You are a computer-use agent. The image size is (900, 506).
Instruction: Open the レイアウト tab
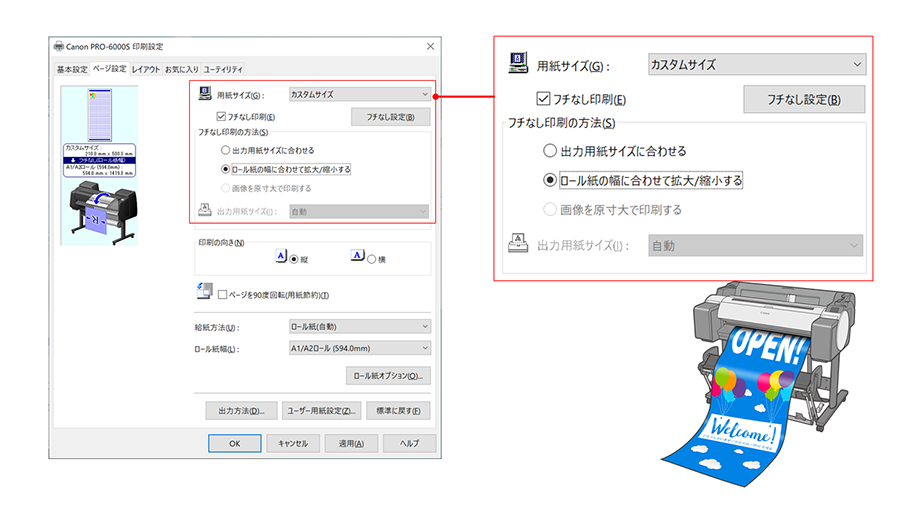pos(145,69)
